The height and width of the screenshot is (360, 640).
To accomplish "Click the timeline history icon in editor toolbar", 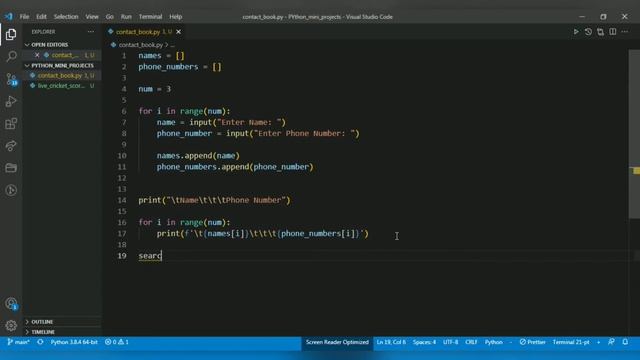I will pos(588,31).
